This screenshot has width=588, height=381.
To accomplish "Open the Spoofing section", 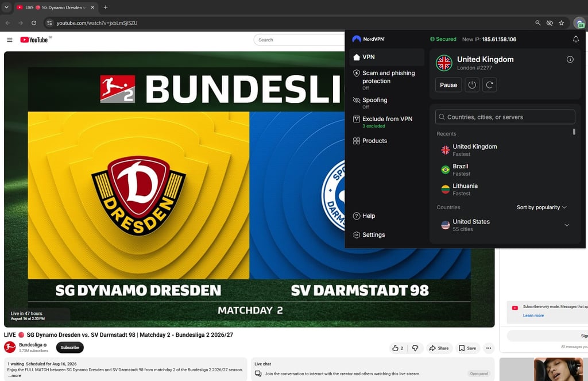I will tap(386, 103).
